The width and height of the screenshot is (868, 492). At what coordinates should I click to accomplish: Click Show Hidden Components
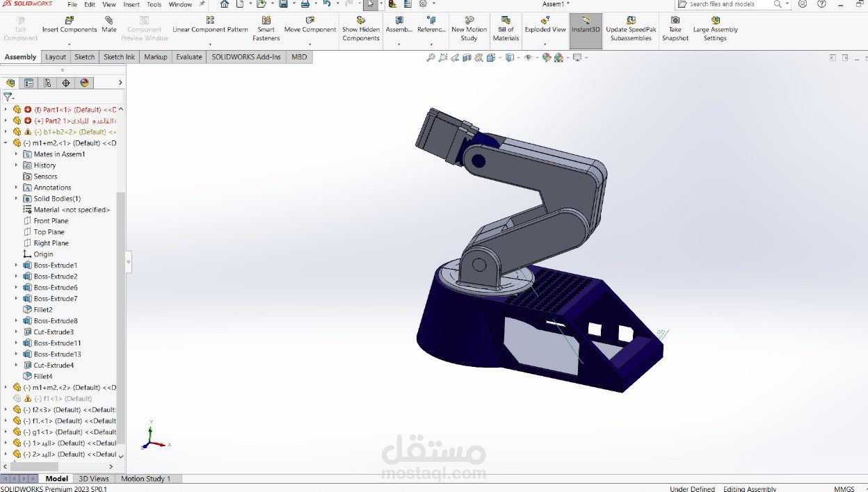[x=360, y=28]
